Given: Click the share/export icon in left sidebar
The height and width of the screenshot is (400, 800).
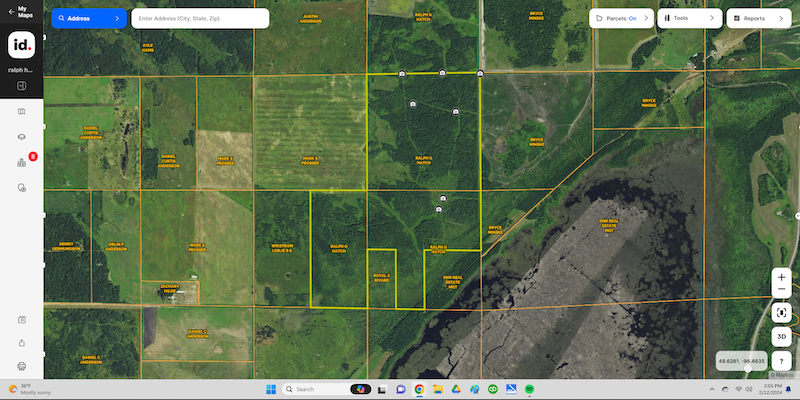Looking at the screenshot, I should [x=21, y=343].
